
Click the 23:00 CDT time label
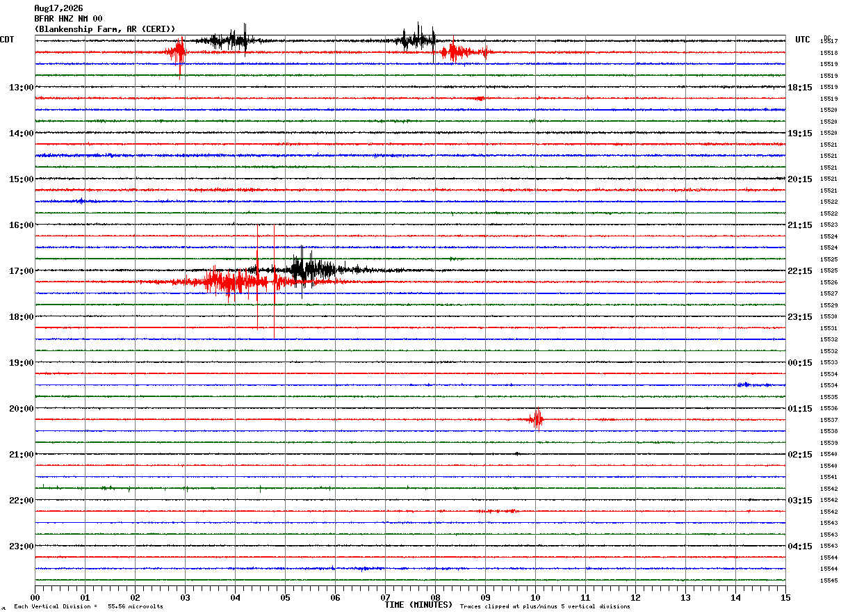tap(20, 546)
